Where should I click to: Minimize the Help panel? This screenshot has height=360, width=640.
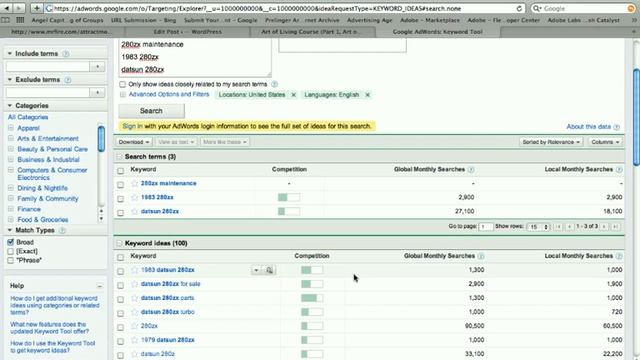point(99,286)
